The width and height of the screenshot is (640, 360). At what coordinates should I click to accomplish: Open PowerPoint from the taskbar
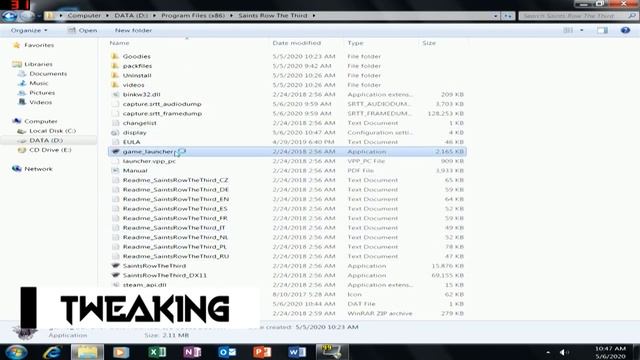point(262,352)
